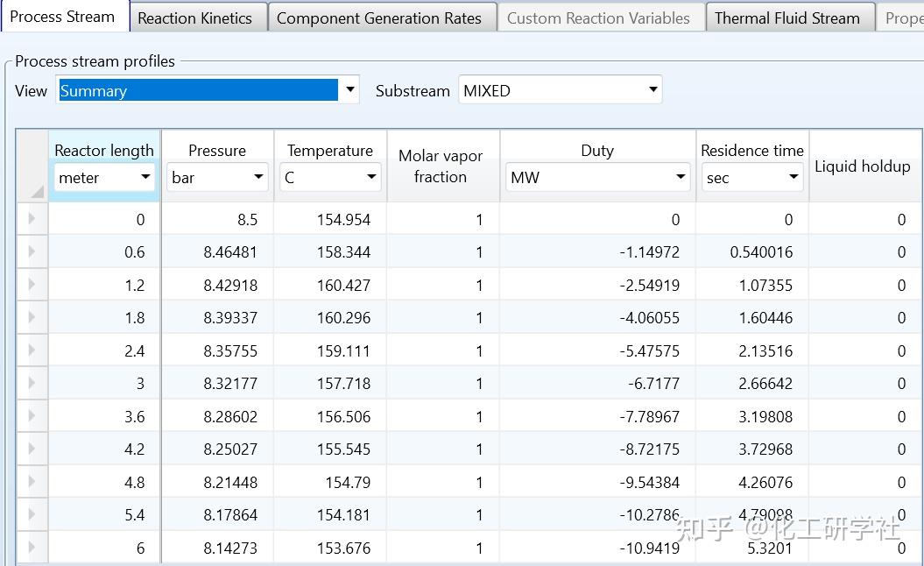924x566 pixels.
Task: Select the row marker for length 3
Action: (32, 384)
